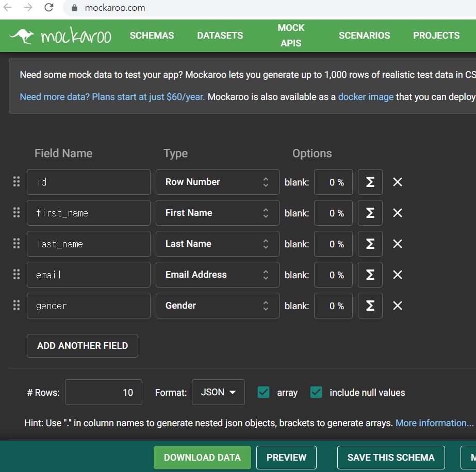The height and width of the screenshot is (472, 476).
Task: Open formula sigma for id field
Action: [370, 182]
